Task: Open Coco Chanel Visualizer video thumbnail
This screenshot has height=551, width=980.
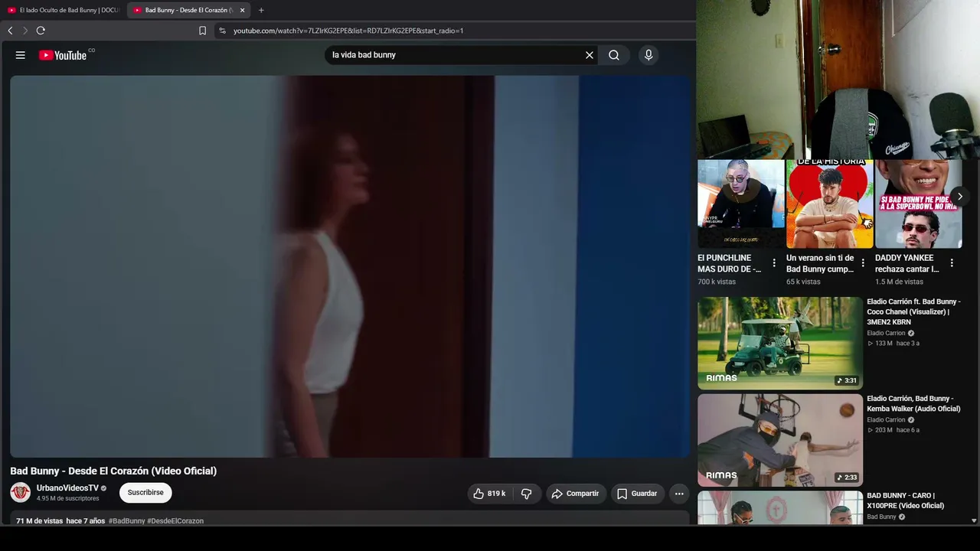Action: tap(780, 343)
